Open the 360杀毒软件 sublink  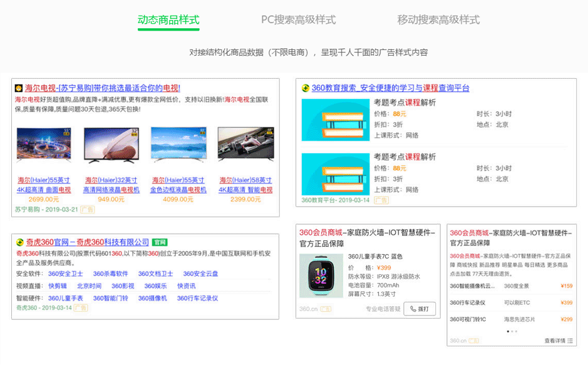tap(111, 274)
